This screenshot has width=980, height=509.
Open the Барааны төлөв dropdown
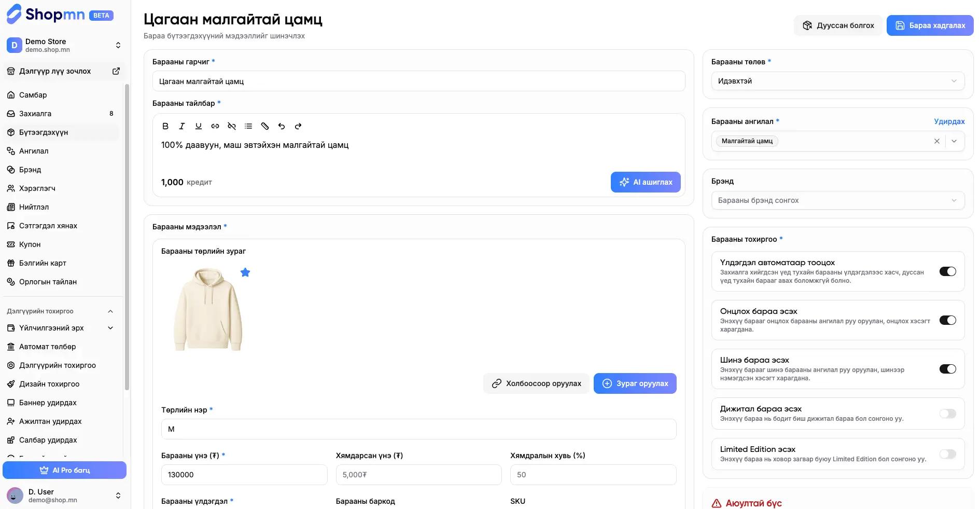(837, 81)
